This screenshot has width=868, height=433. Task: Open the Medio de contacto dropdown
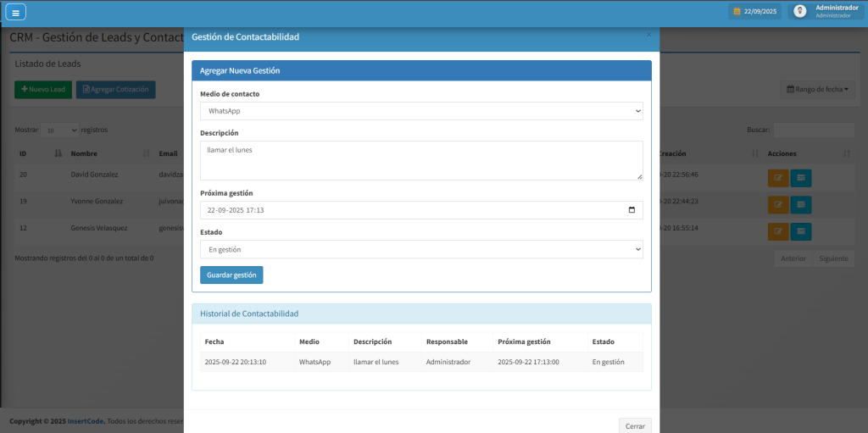(421, 111)
